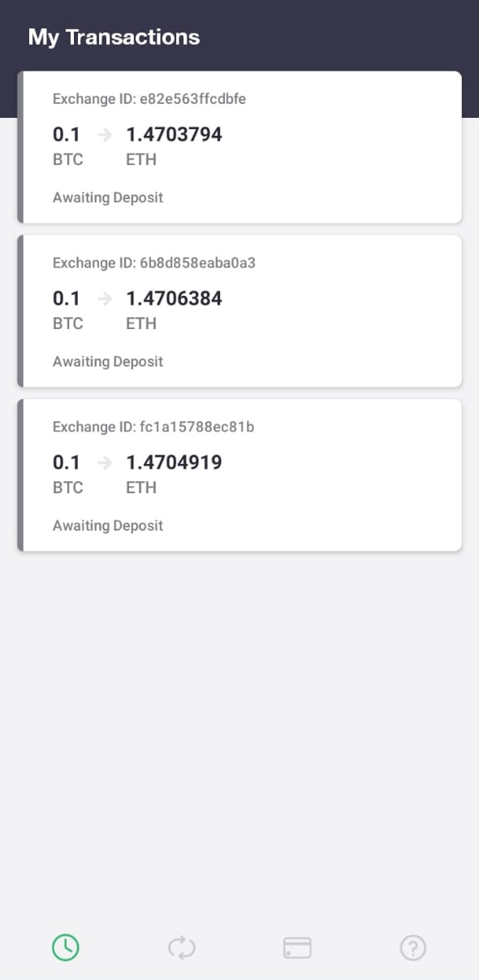
Task: Open the credit card buy icon
Action: 297,947
